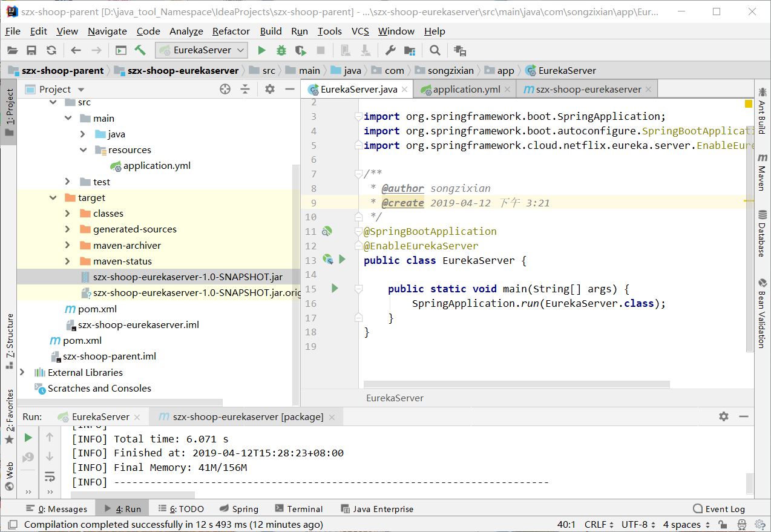771x532 pixels.
Task: Expand the test folder node
Action: click(x=68, y=182)
